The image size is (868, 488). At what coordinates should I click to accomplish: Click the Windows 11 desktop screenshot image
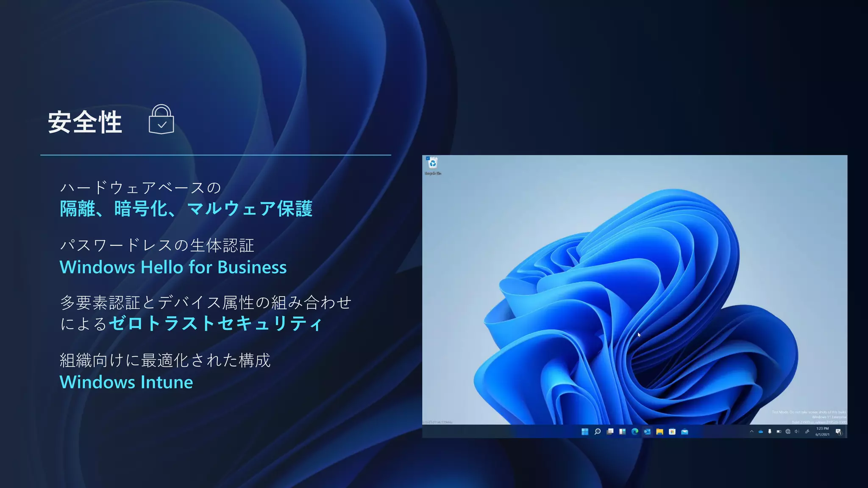click(x=634, y=297)
